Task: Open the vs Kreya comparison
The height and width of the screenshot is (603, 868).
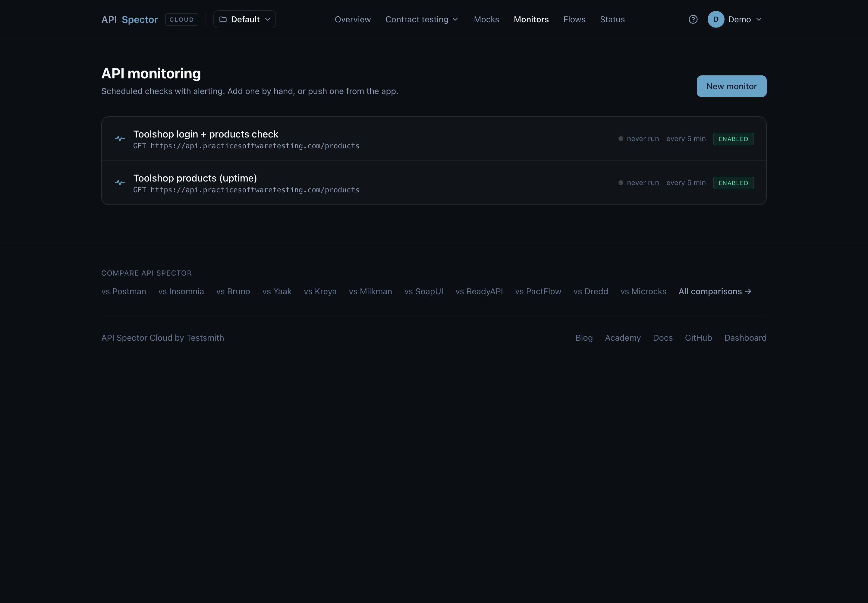Action: [320, 291]
